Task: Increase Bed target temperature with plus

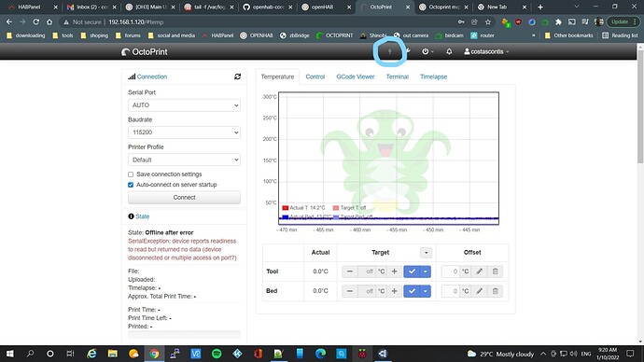Action: coord(394,291)
